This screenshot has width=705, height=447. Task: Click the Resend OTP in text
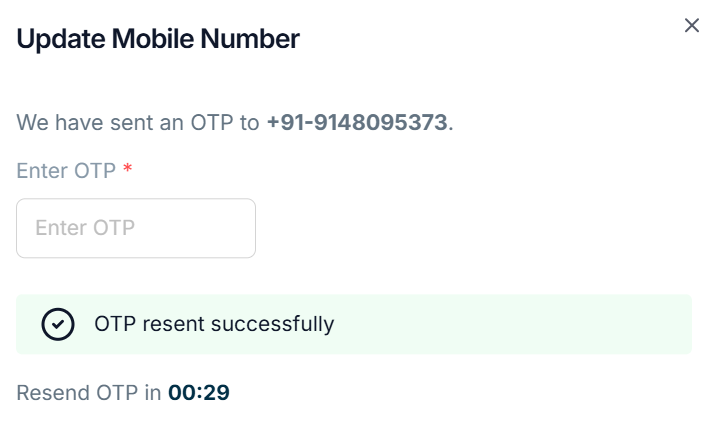[x=89, y=393]
